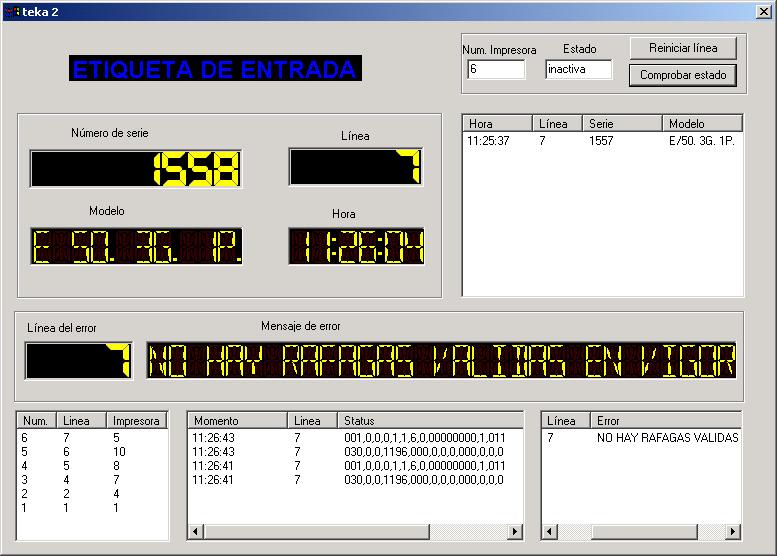
Task: Click the status list right scroll arrow
Action: coord(515,531)
